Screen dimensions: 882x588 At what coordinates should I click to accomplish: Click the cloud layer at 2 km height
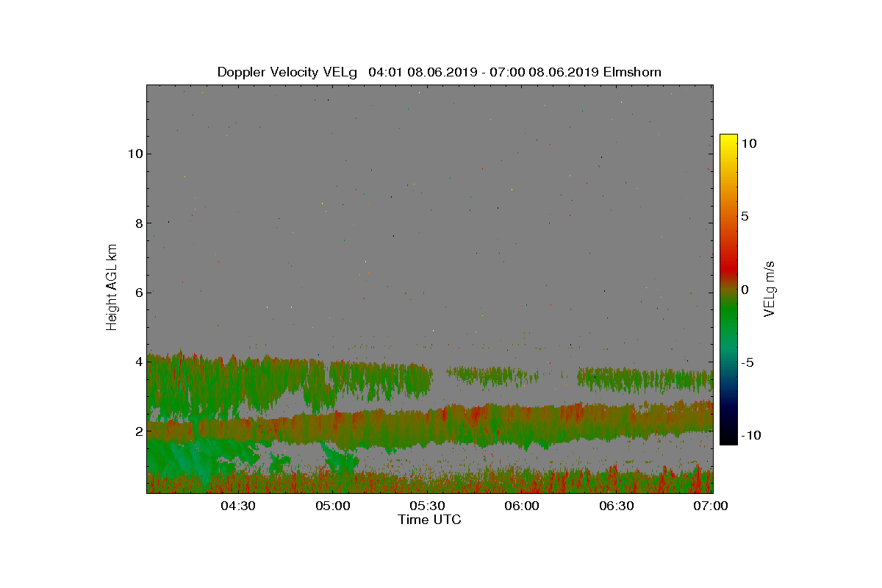pos(430,426)
